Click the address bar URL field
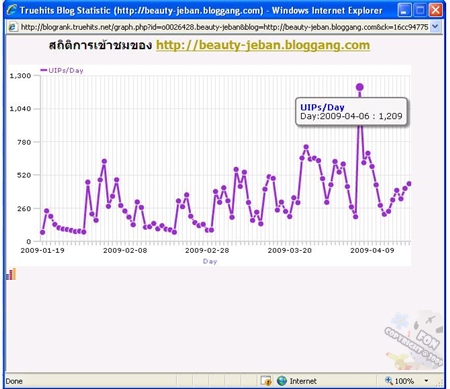The width and height of the screenshot is (450, 389). pos(224,27)
